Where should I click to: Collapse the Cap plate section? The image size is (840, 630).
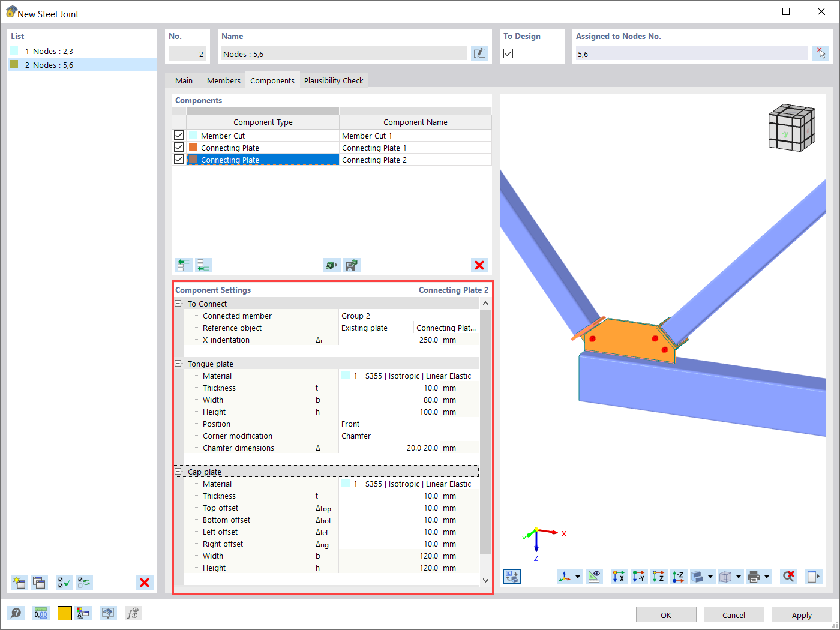coord(178,472)
